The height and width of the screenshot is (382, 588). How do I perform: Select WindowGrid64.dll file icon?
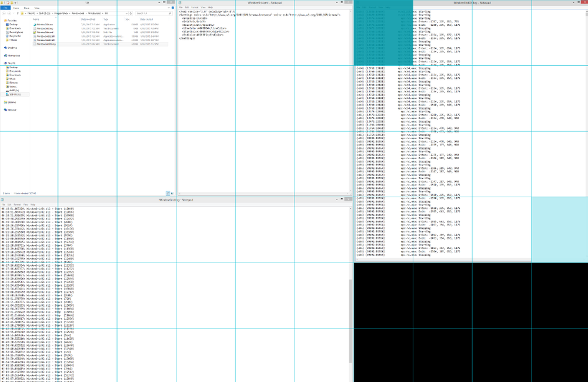(x=35, y=40)
